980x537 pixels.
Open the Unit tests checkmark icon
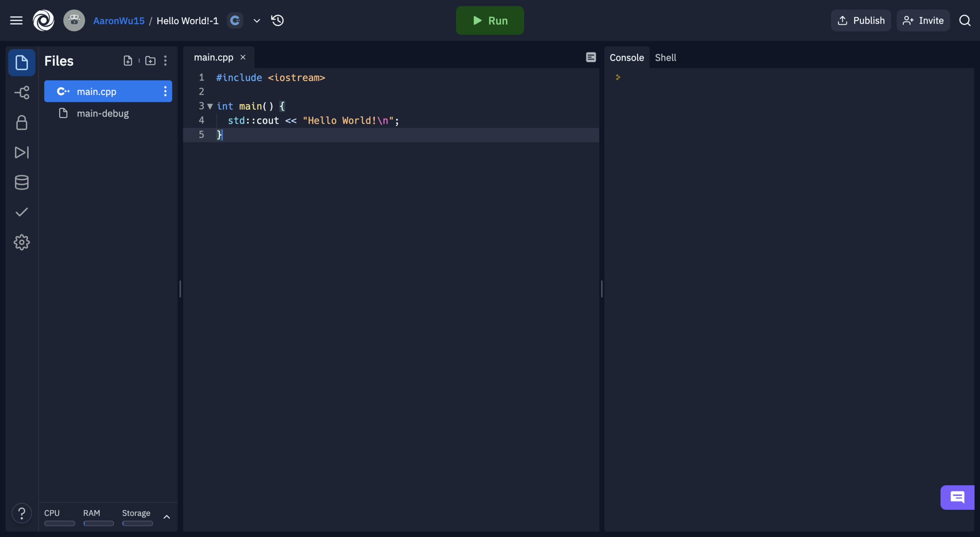(x=22, y=212)
